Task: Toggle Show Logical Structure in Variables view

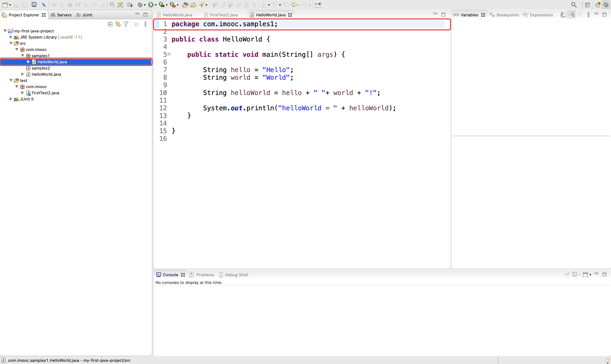Action: click(x=571, y=15)
